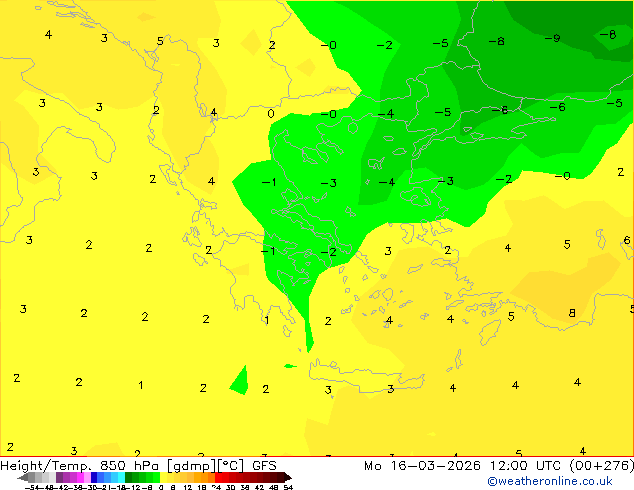634x490 pixels.
Task: Pick the dark blue legend swatch
Action: click(94, 477)
